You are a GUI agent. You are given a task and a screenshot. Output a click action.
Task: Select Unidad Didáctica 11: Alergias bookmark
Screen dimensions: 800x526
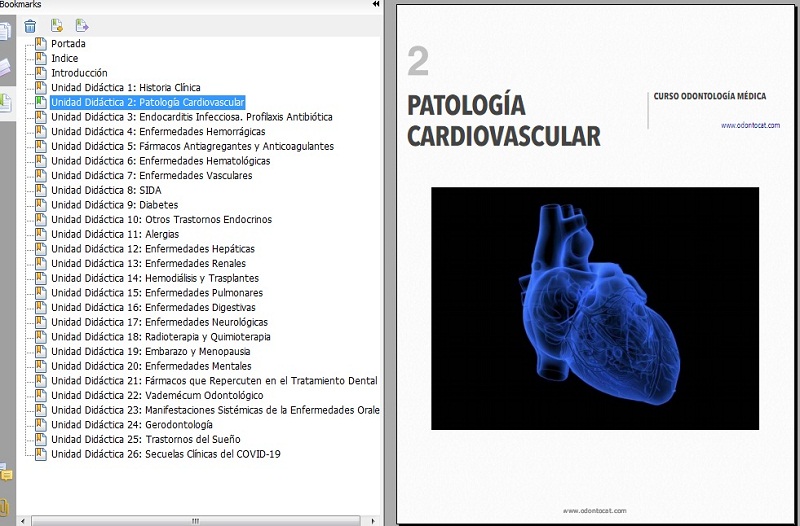(x=113, y=234)
